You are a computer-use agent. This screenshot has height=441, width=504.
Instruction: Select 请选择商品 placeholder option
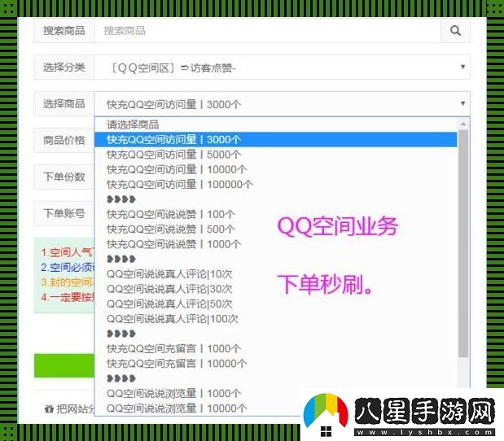coord(275,124)
